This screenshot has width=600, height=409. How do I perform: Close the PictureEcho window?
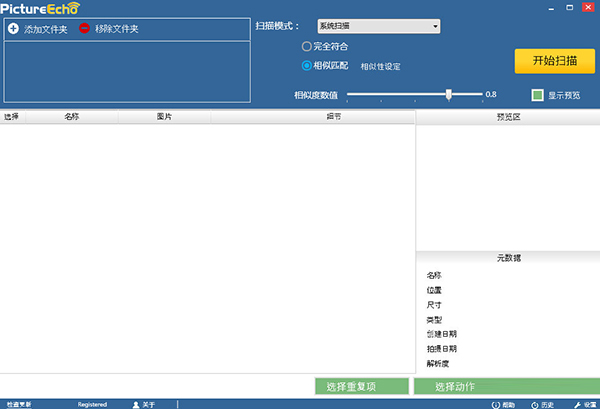[x=588, y=7]
